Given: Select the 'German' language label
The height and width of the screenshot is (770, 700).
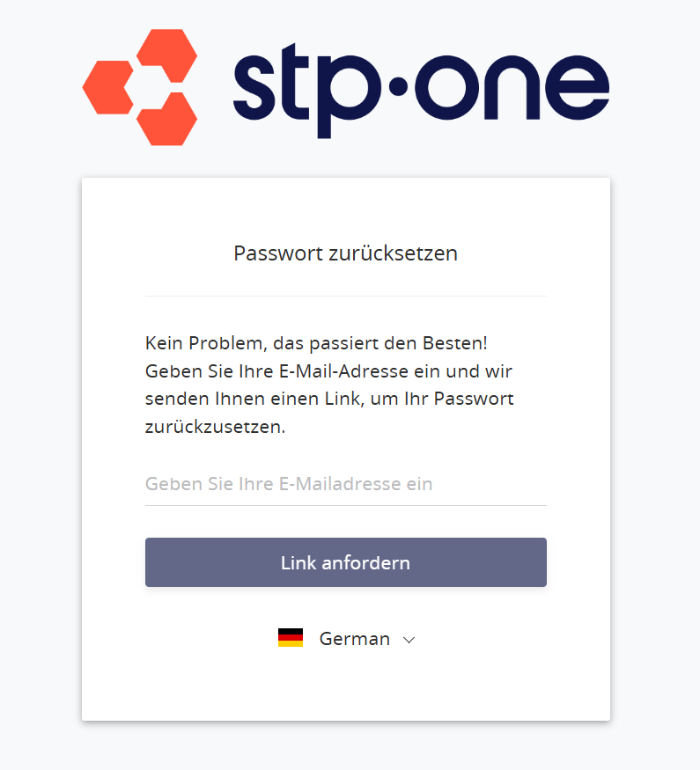Looking at the screenshot, I should [355, 638].
